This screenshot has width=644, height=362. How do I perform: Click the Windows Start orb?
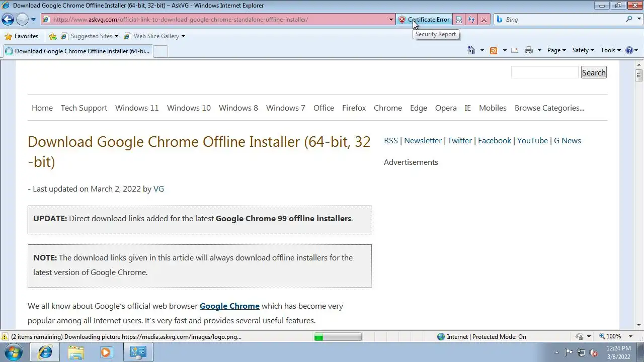[14, 352]
